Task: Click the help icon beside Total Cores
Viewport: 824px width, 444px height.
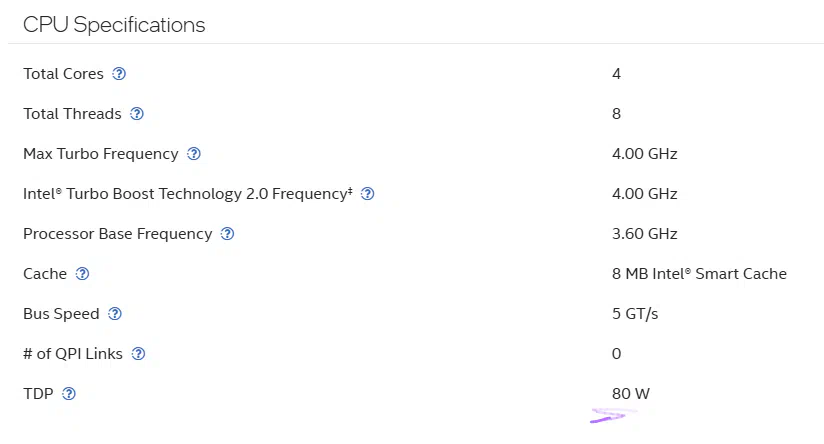Action: click(119, 74)
